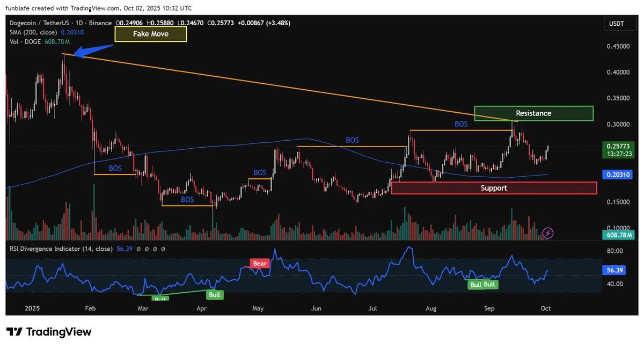Image resolution: width=644 pixels, height=348 pixels.
Task: Click the header text funbiafe created with TradingView.com
Action: coord(63,8)
